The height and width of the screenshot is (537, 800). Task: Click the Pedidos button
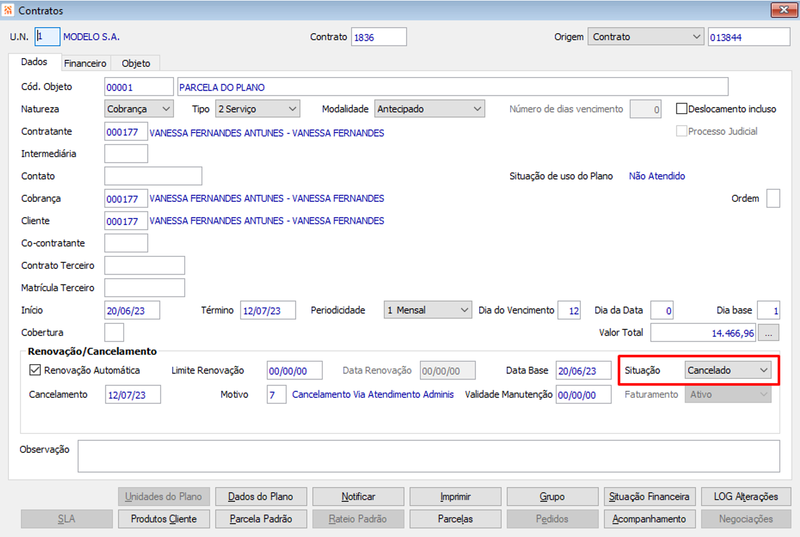pos(552,519)
